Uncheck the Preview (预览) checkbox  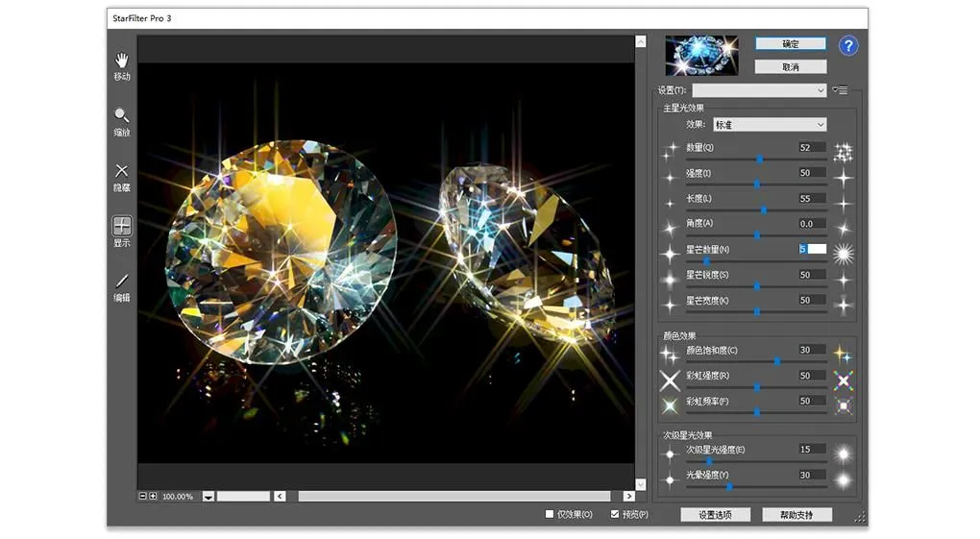[615, 514]
